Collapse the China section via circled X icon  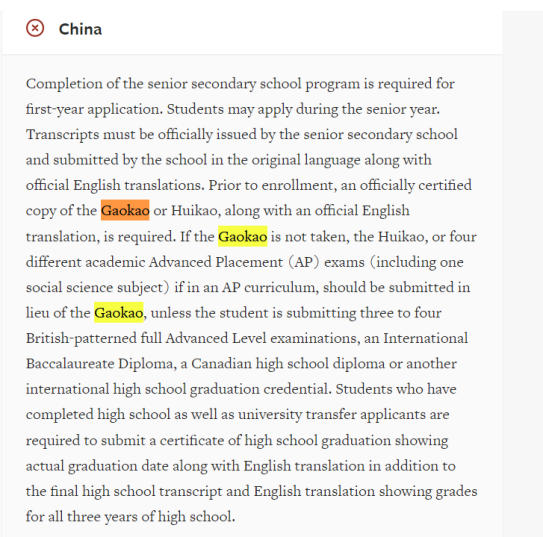(x=35, y=28)
